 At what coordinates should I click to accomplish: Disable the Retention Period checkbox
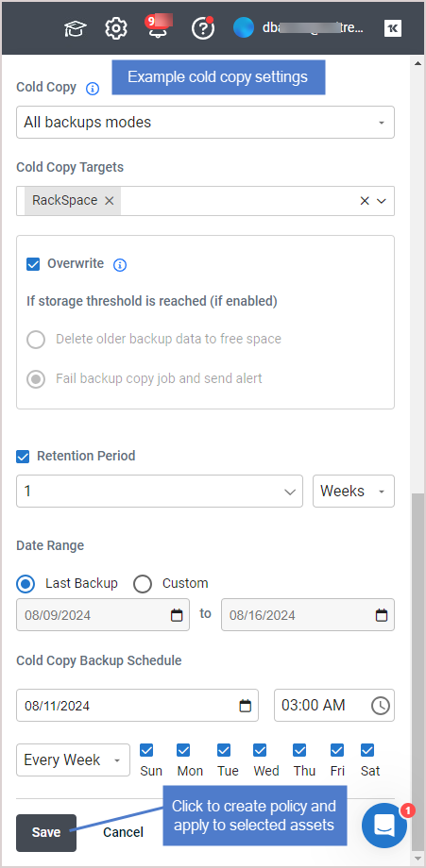[x=23, y=457]
